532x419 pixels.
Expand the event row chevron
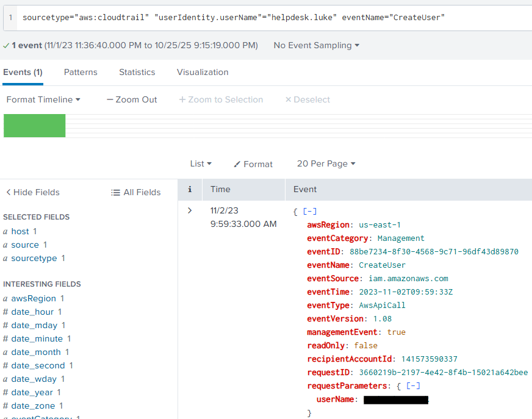coord(190,210)
